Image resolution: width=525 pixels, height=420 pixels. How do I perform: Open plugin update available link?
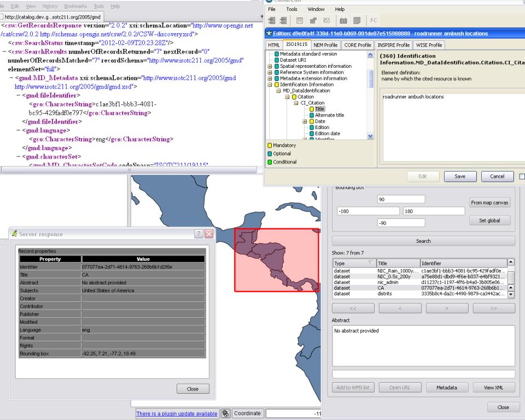pyautogui.click(x=177, y=413)
